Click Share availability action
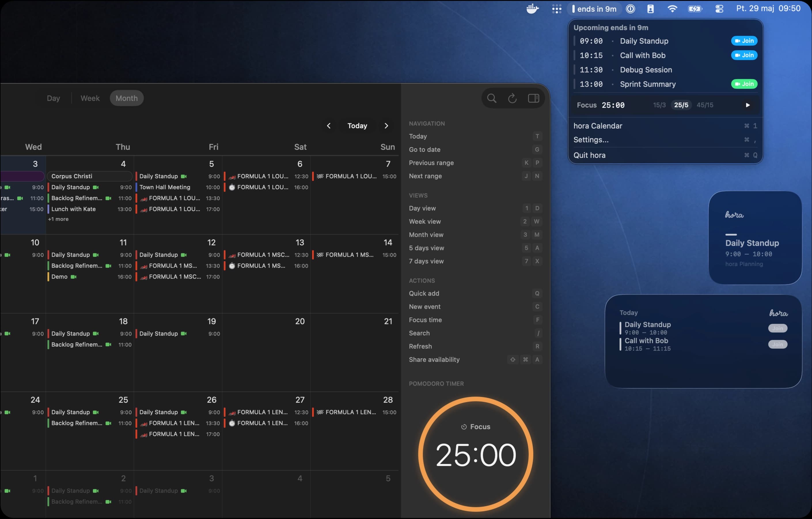This screenshot has width=812, height=519. [x=475, y=359]
